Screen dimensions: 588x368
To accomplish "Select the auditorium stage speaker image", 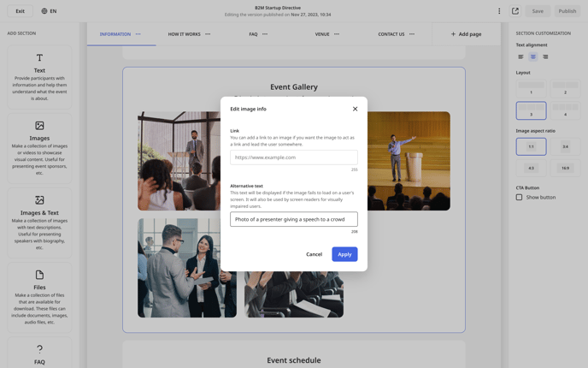I will [x=409, y=161].
